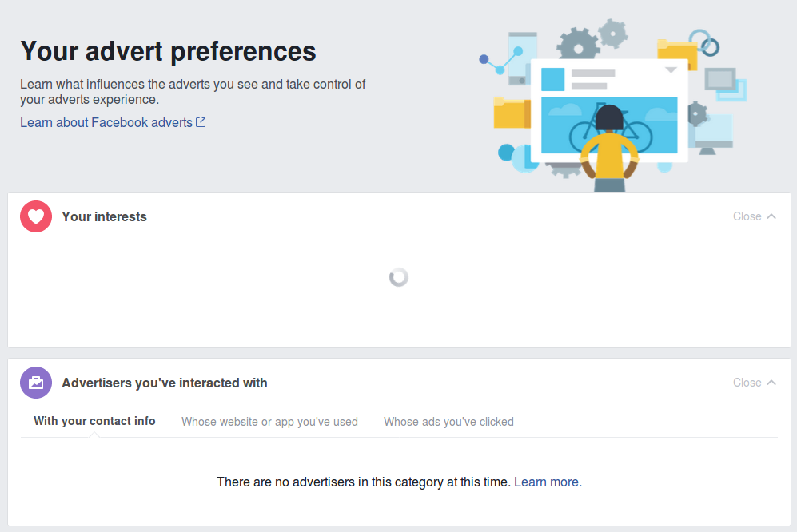Click the loading spinner in Your interests
The image size is (797, 532).
click(398, 277)
